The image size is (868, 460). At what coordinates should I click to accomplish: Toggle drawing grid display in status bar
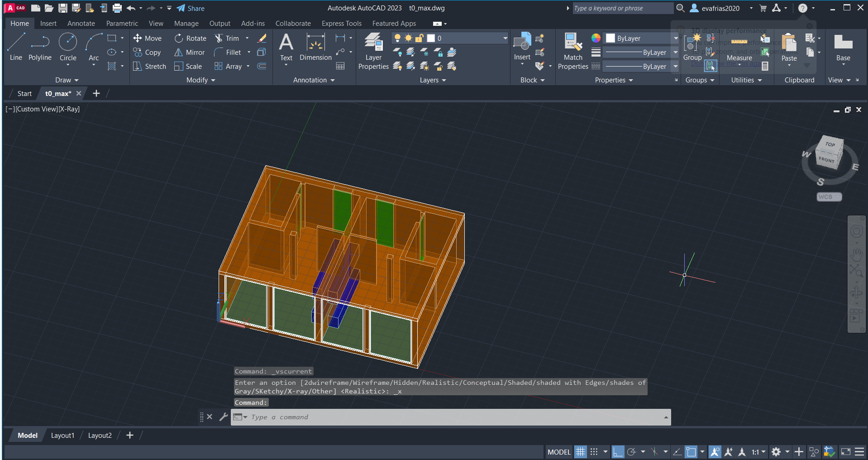click(x=580, y=452)
